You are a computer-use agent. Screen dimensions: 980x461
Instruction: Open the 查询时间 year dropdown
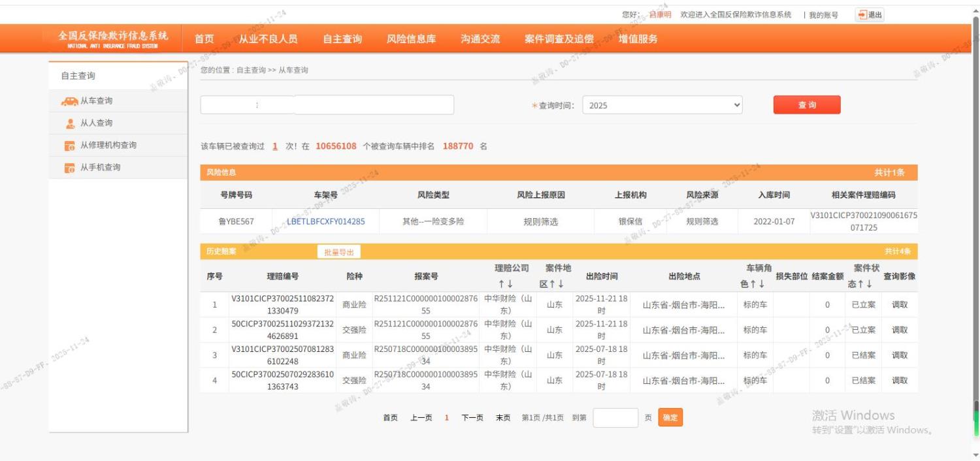click(662, 105)
